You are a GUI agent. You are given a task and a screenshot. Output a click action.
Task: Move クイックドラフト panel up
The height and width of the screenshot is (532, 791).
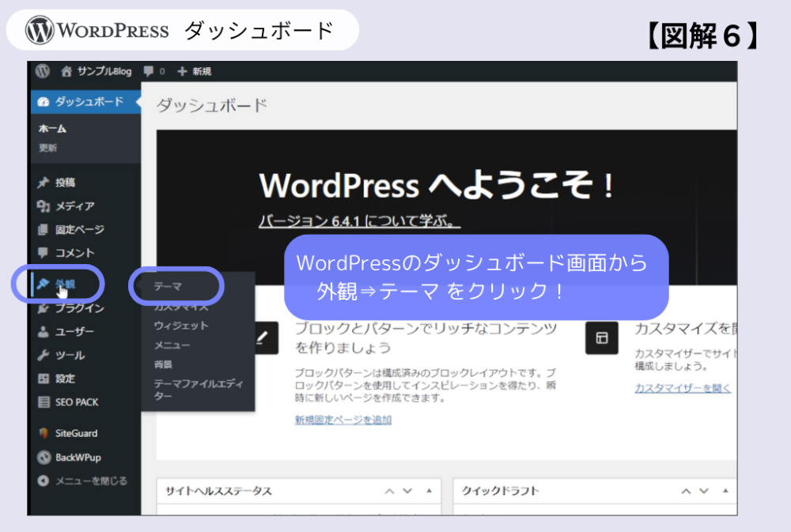[x=686, y=491]
